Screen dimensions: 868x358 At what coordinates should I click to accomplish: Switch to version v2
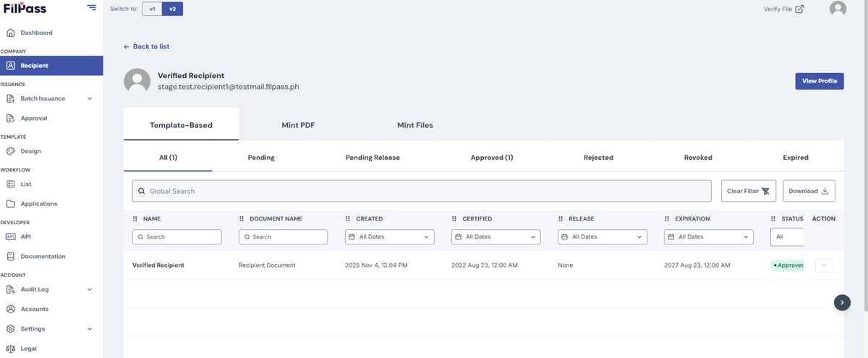pyautogui.click(x=172, y=9)
